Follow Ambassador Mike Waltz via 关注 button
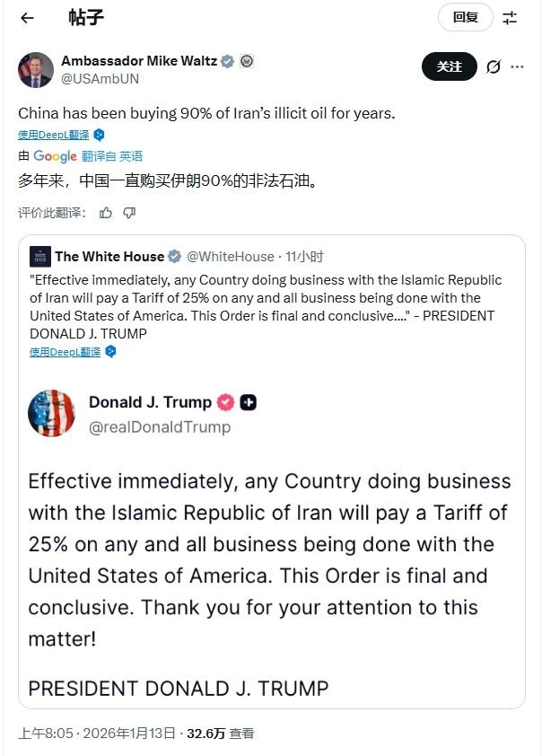Viewport: 542px width, 756px height. 449,66
